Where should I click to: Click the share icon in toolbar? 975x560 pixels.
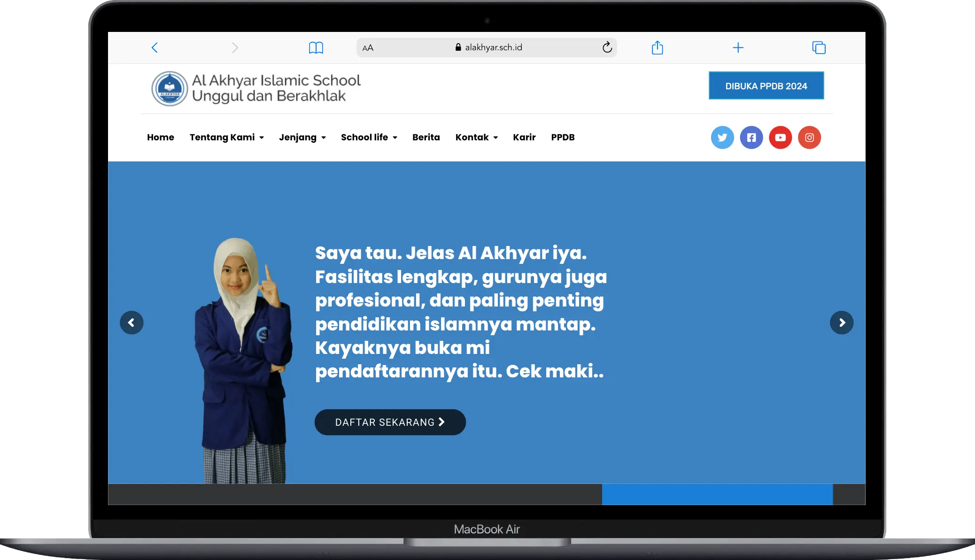tap(657, 47)
